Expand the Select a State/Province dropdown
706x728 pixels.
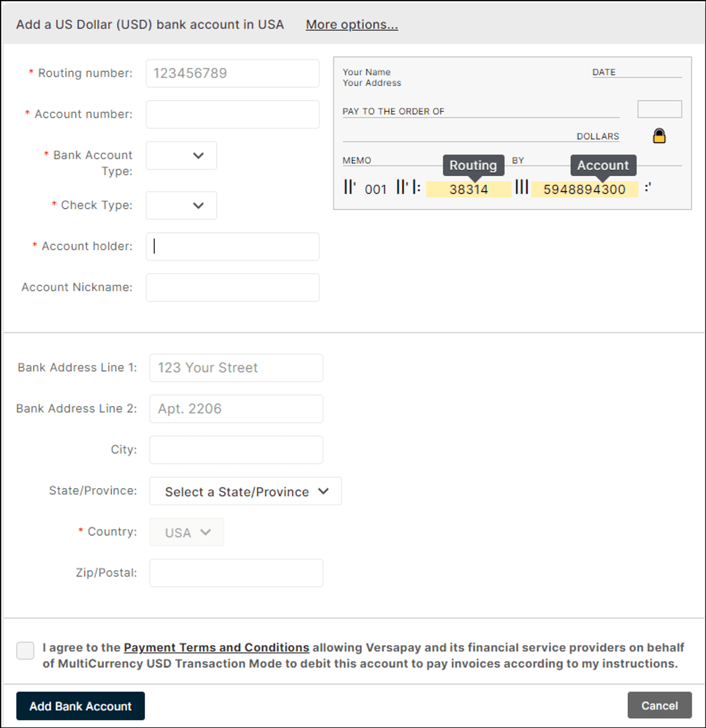click(246, 491)
